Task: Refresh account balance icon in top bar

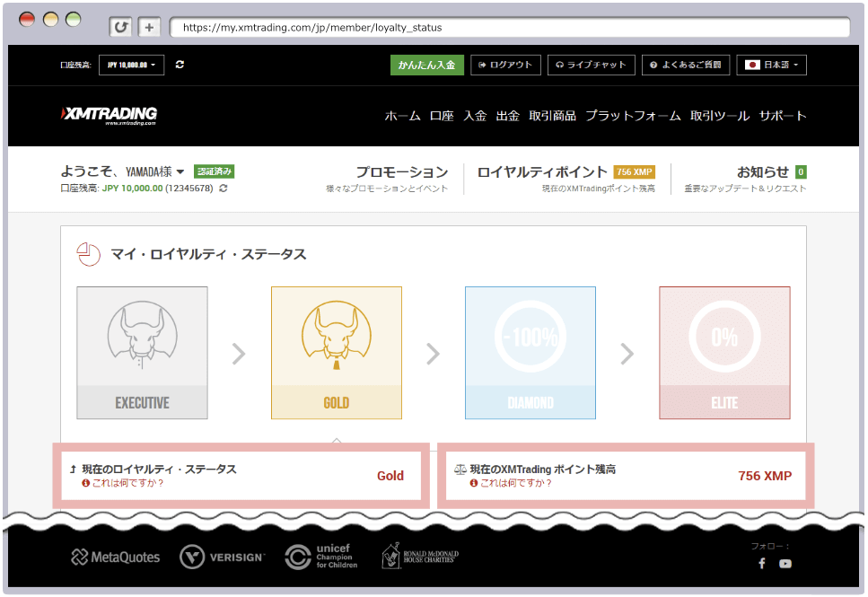Action: point(180,65)
